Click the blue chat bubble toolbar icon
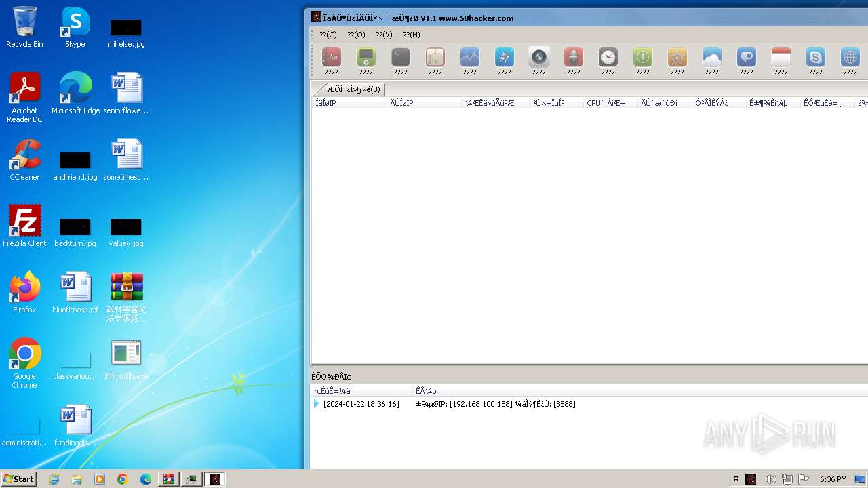 point(746,58)
